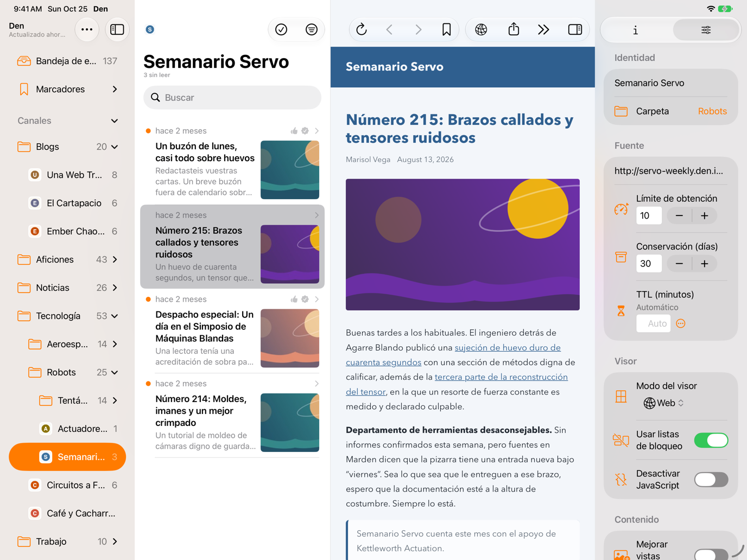Open TTL options ellipsis icon

(681, 323)
